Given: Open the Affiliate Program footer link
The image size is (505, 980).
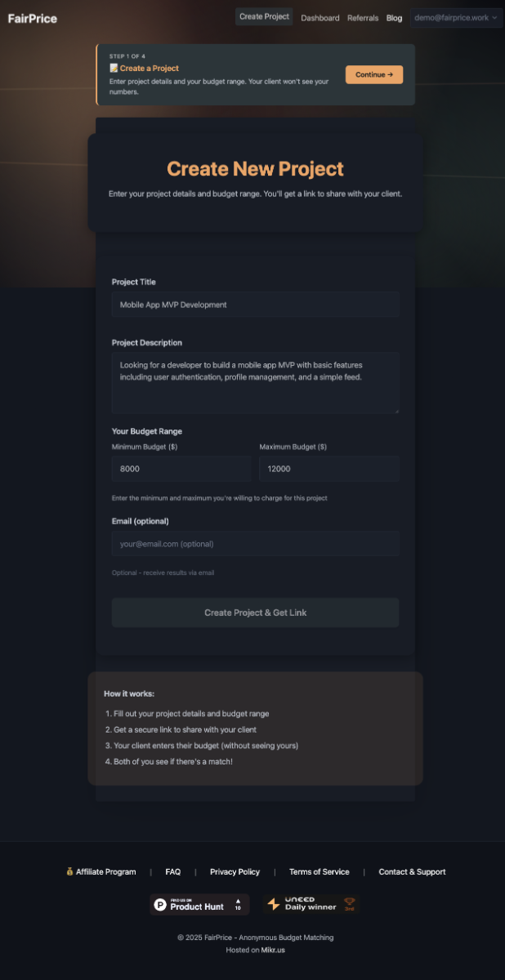Looking at the screenshot, I should click(101, 872).
